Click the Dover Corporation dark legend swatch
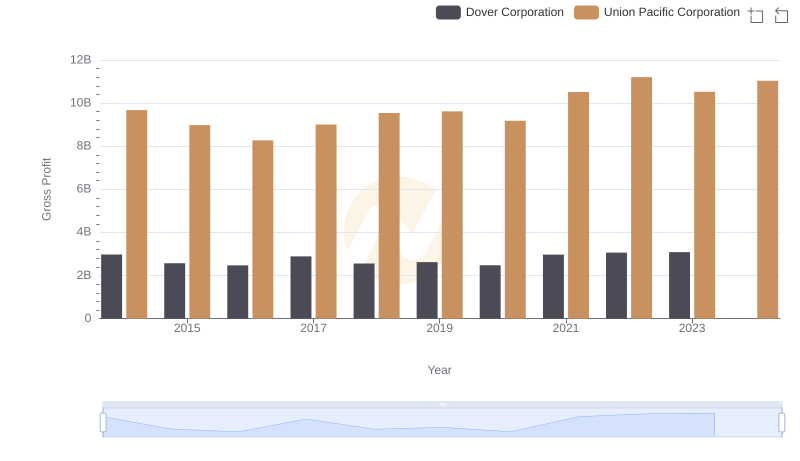The width and height of the screenshot is (800, 461). pos(448,12)
